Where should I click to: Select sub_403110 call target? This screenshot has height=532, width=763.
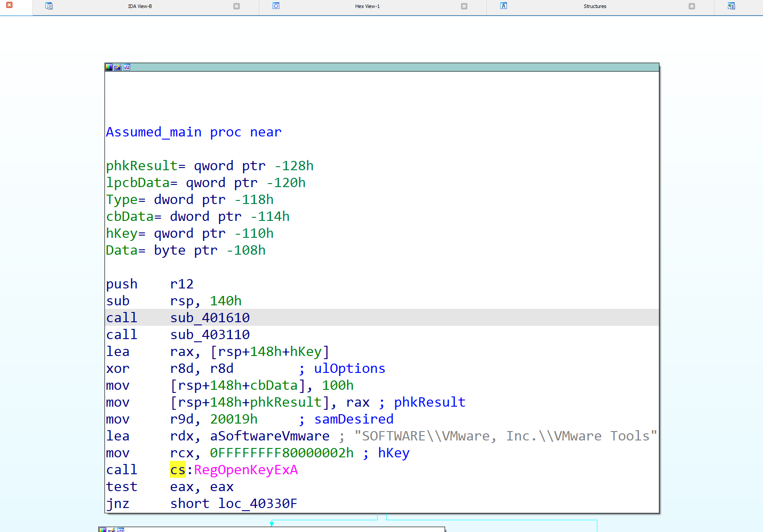tap(210, 335)
